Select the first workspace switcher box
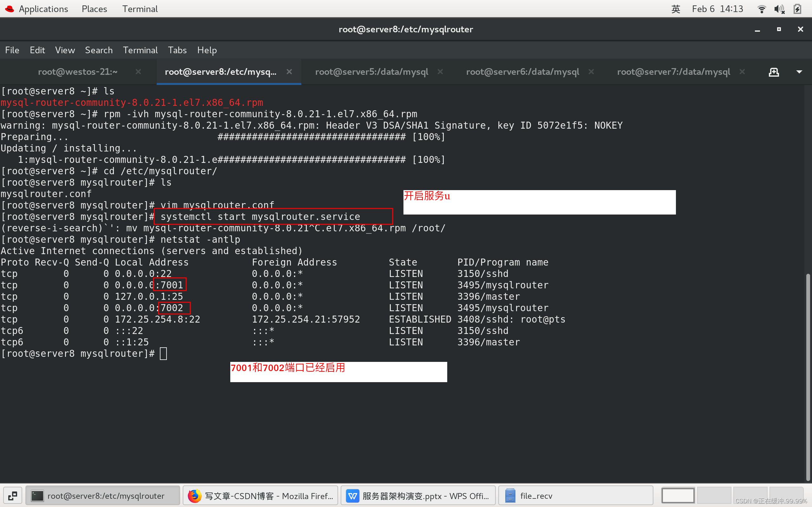This screenshot has width=812, height=507. [678, 496]
